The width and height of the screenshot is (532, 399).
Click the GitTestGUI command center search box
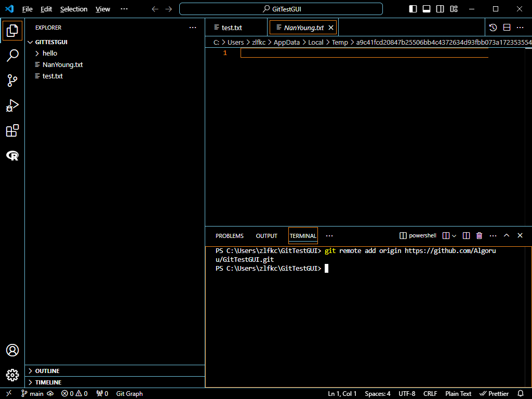(x=281, y=9)
